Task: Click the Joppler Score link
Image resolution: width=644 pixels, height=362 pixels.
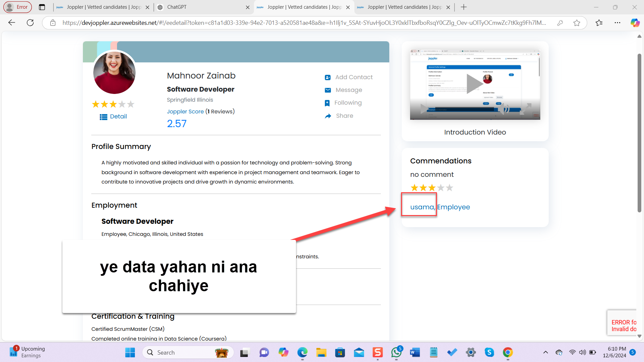Action: (185, 112)
